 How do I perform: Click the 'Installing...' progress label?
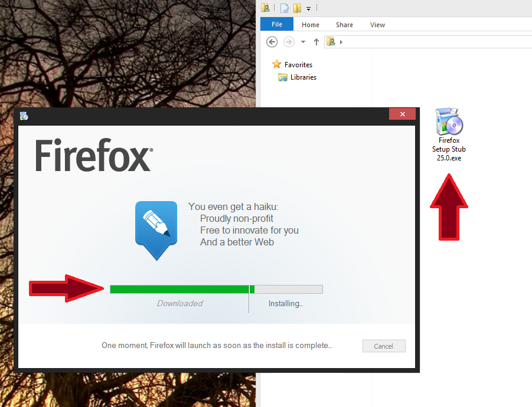[x=285, y=303]
